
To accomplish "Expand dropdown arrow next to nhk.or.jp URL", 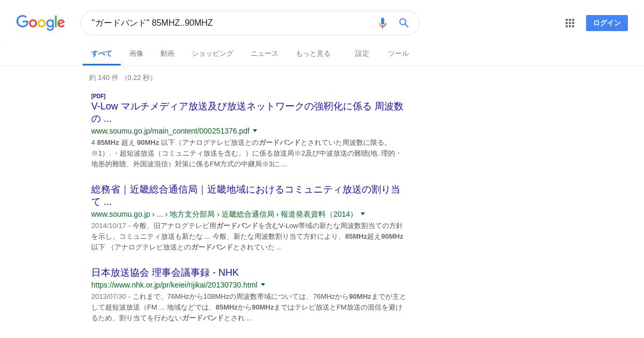I will tap(263, 284).
